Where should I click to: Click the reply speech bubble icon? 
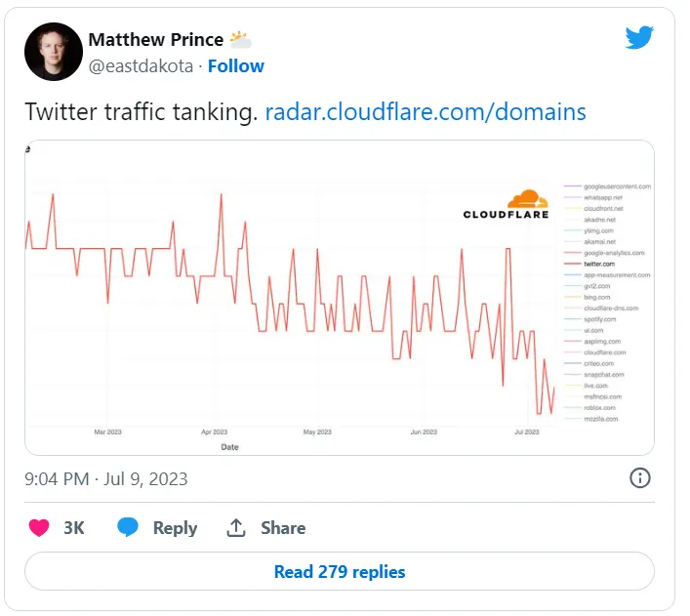(128, 528)
